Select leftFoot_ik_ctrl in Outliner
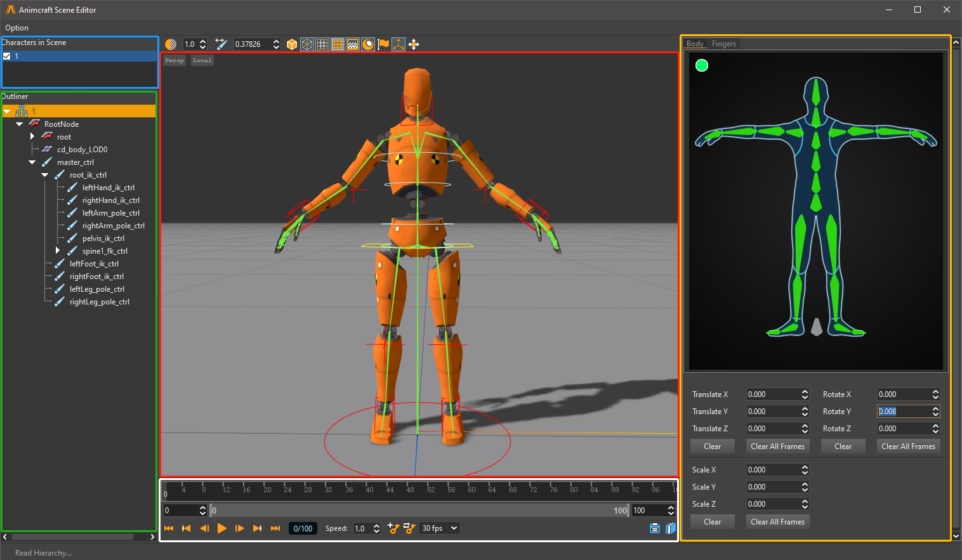This screenshot has height=560, width=962. point(94,264)
